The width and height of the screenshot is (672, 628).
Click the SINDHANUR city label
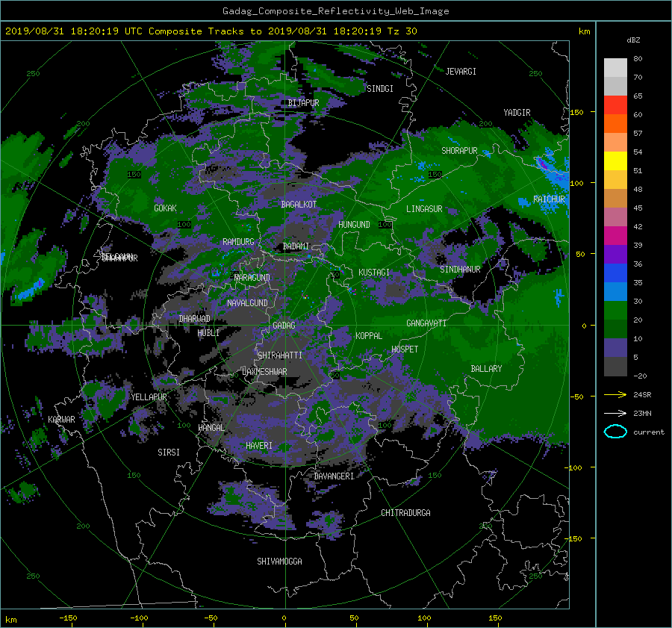click(x=460, y=270)
